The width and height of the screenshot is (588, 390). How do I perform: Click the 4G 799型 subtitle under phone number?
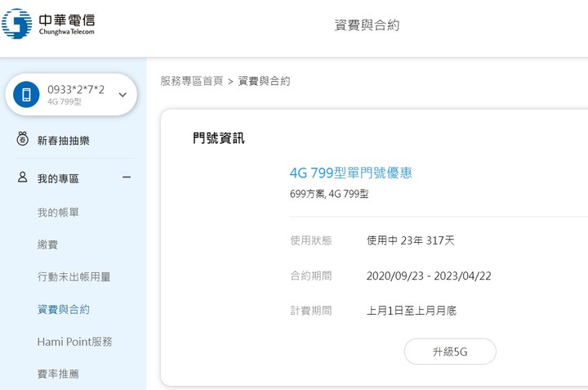[x=65, y=101]
